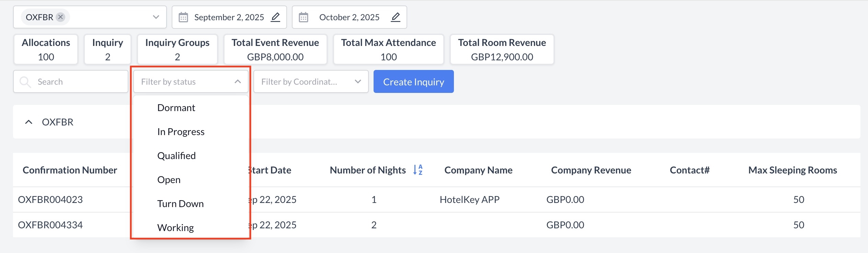Click the start date calendar icon
This screenshot has width=868, height=253.
183,17
